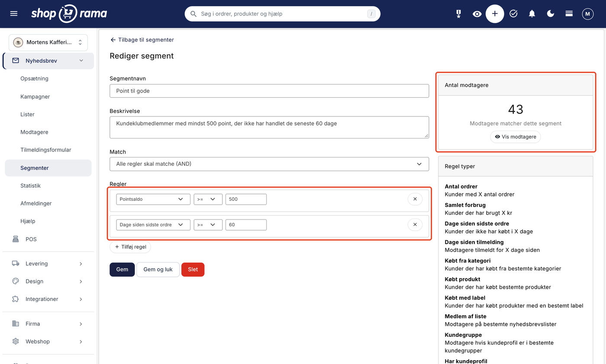Click Vis modtagere button
Image resolution: width=606 pixels, height=364 pixels.
(x=516, y=137)
